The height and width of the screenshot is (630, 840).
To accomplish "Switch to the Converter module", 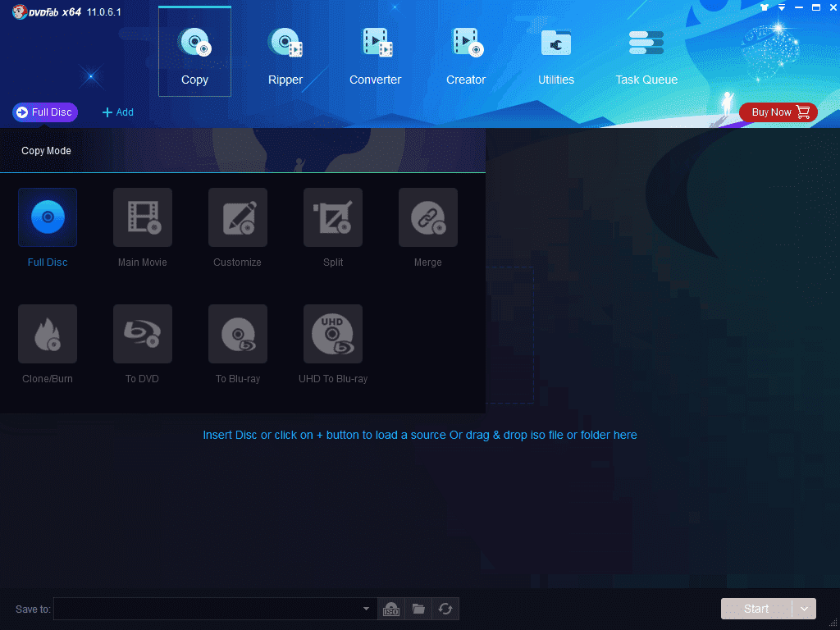I will point(376,57).
